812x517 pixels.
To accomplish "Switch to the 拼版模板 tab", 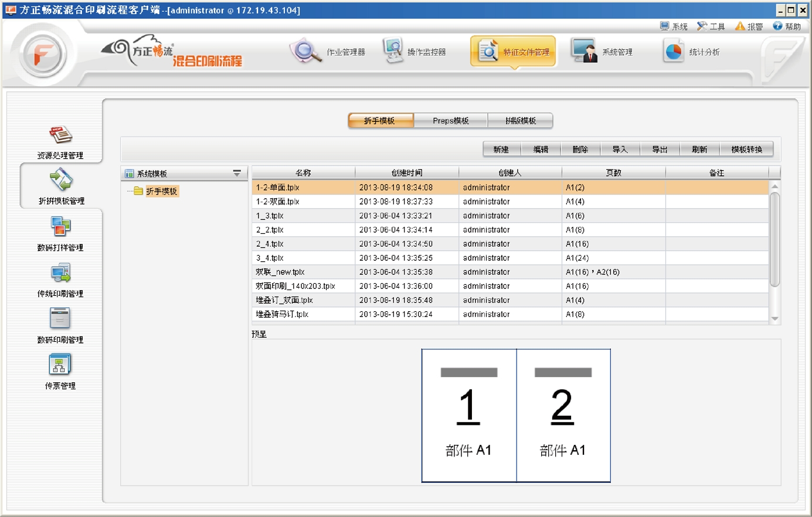I will 520,121.
